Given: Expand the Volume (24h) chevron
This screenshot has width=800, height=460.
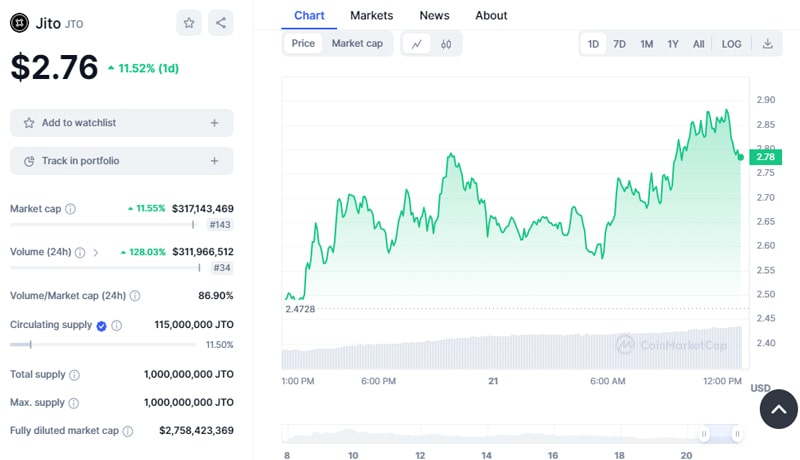Looking at the screenshot, I should click(96, 253).
